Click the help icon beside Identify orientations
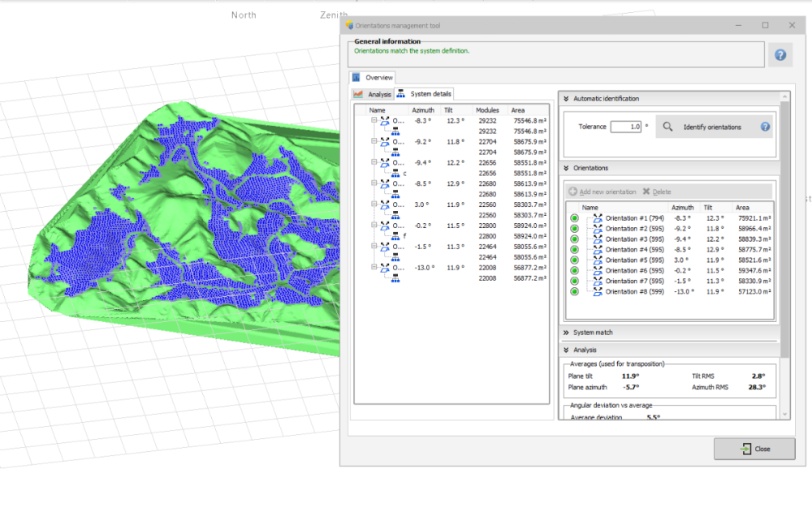 coord(765,127)
